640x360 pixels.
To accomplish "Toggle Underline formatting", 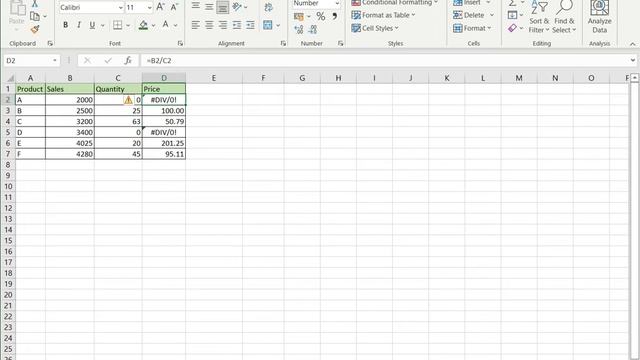I will point(92,25).
